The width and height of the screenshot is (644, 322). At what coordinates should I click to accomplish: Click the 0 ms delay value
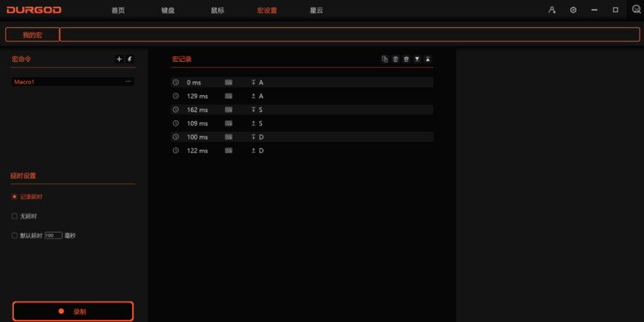pyautogui.click(x=194, y=82)
